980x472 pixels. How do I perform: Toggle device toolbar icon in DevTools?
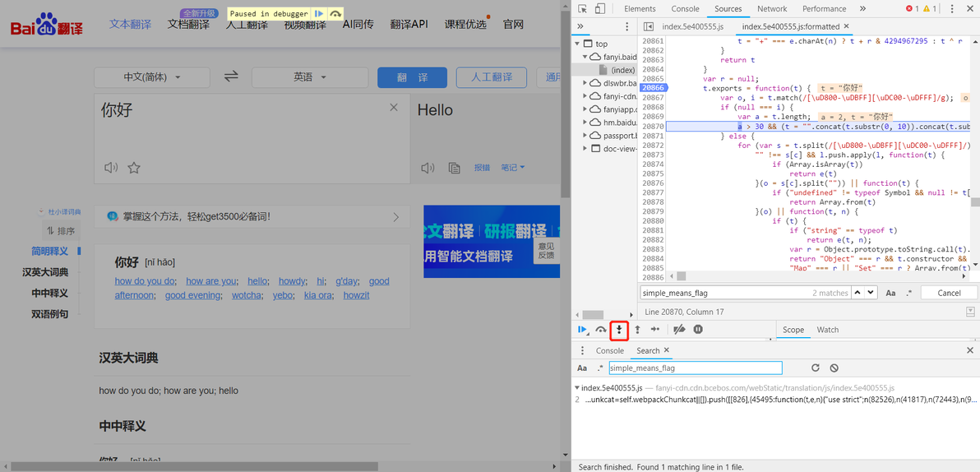pyautogui.click(x=600, y=9)
